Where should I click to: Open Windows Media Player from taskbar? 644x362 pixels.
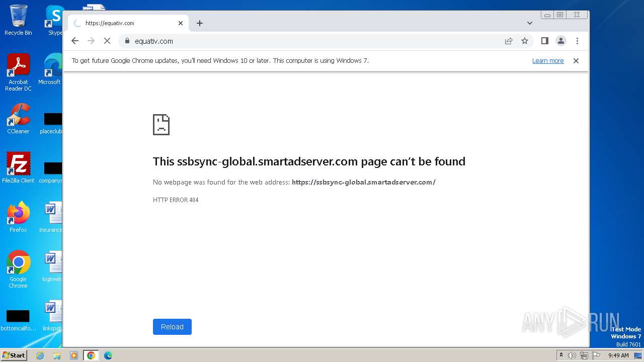click(x=73, y=355)
